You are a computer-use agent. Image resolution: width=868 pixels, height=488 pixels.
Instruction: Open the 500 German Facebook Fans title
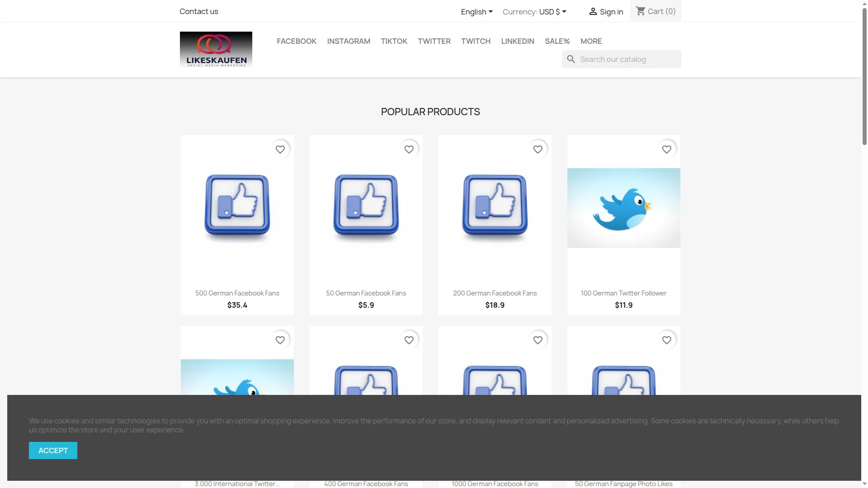tap(237, 293)
